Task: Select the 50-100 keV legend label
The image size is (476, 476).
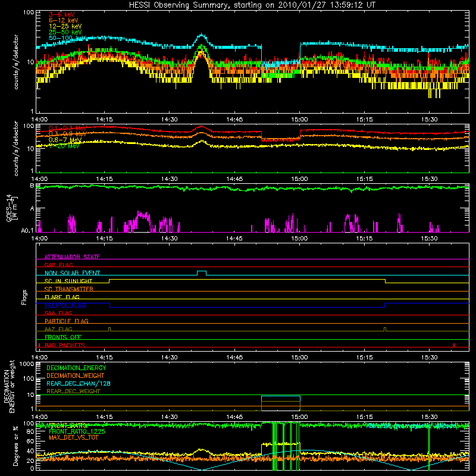Action: 67,38
